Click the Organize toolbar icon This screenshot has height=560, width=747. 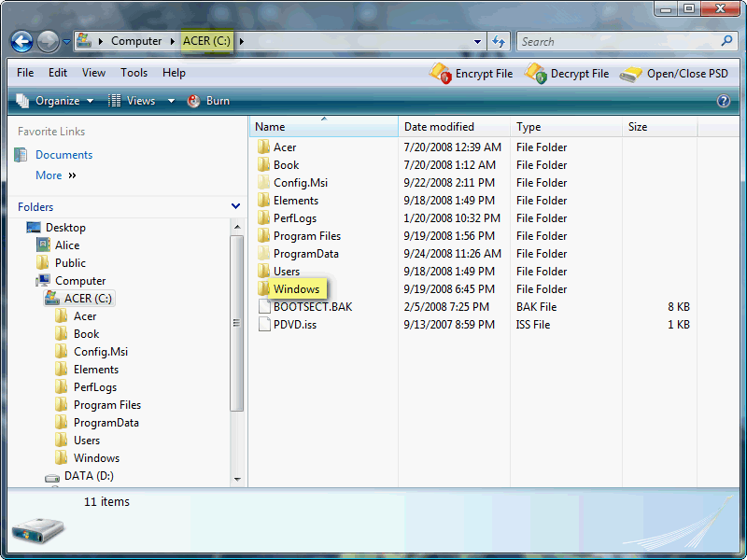pos(22,101)
